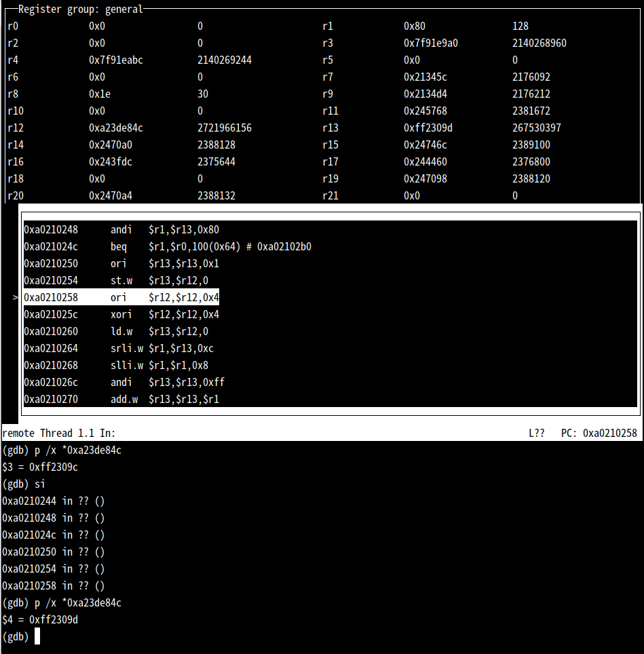Select r8 decimal value 30
The height and width of the screenshot is (654, 644).
(x=203, y=94)
